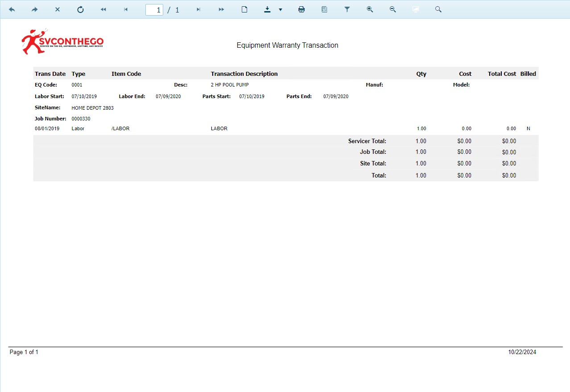This screenshot has height=392, width=570.
Task: Click the left arrow-with-bar page icon
Action: click(126, 9)
